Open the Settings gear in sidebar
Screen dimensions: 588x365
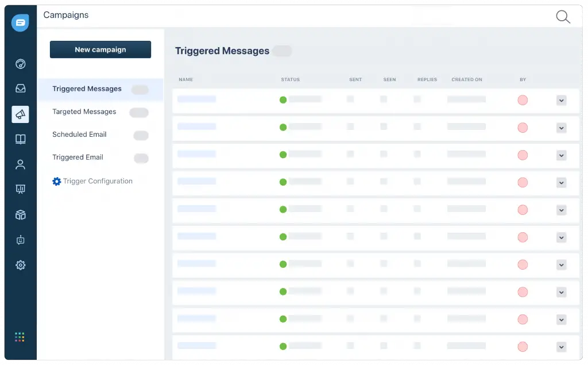pos(20,265)
